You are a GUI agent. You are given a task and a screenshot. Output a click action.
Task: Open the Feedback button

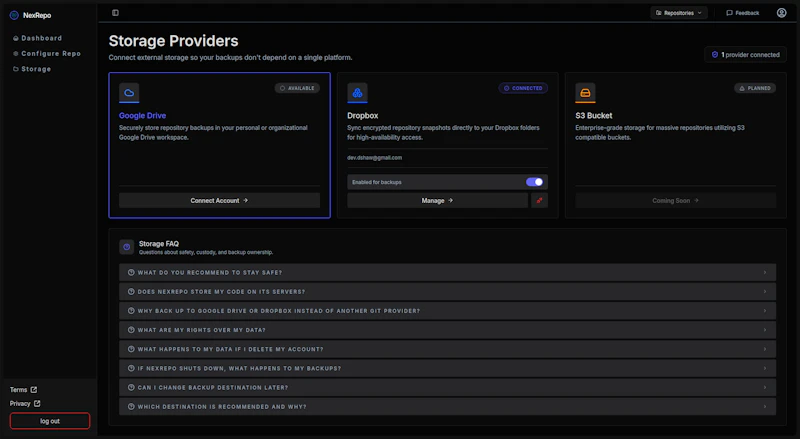pos(743,13)
